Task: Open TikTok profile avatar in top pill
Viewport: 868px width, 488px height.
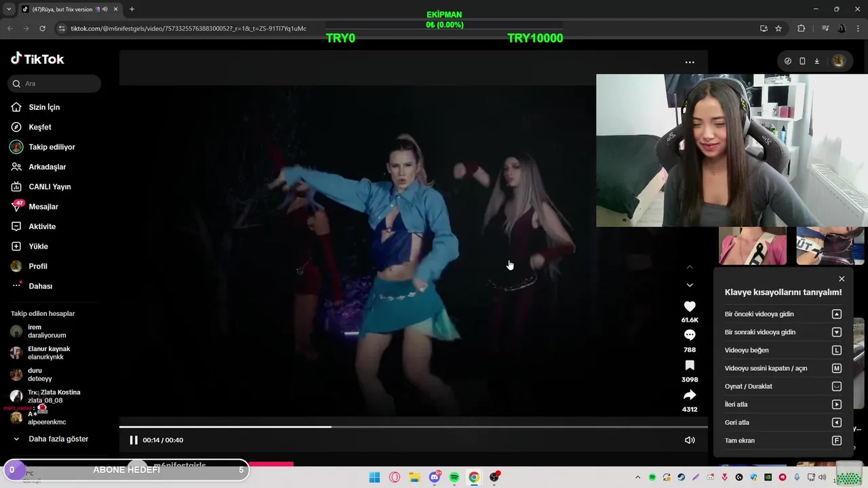Action: 839,61
